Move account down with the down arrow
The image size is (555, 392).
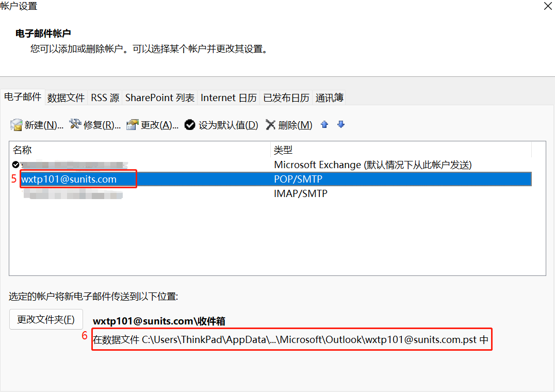[341, 124]
